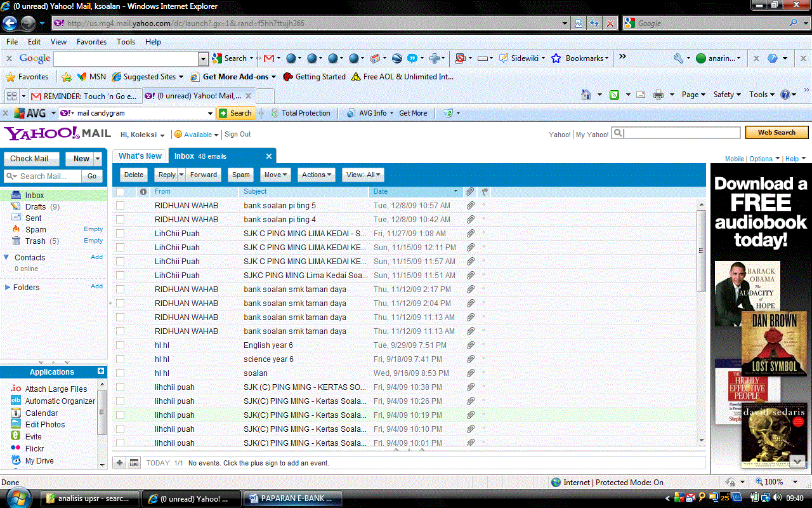Screen dimensions: 812x508
Task: Click the Print icon in the IE command bar
Action: click(658, 95)
